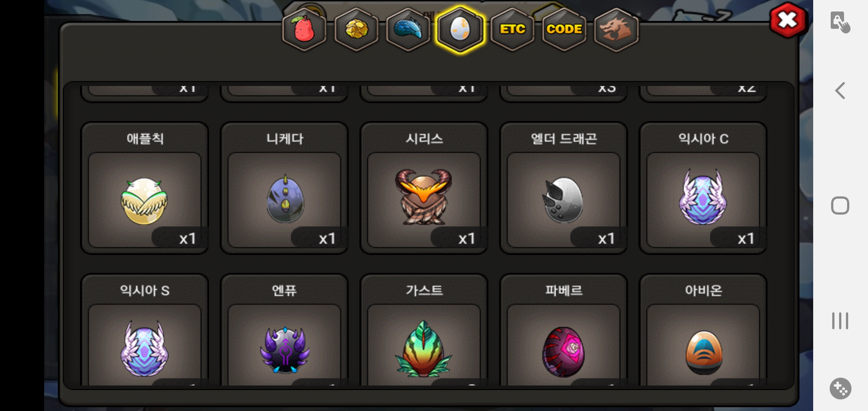Select the 시리스 horned egg

(x=424, y=188)
